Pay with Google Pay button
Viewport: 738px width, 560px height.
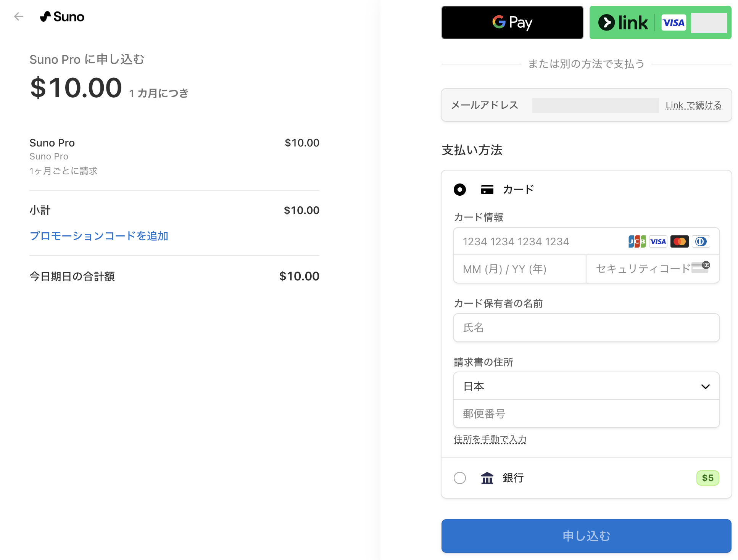coord(512,23)
